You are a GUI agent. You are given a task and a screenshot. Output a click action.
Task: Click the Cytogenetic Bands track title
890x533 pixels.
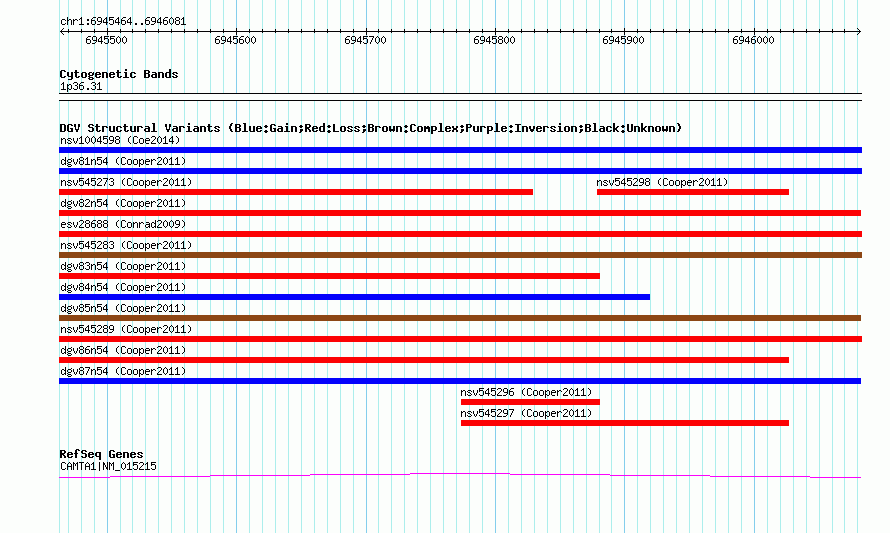pyautogui.click(x=119, y=74)
